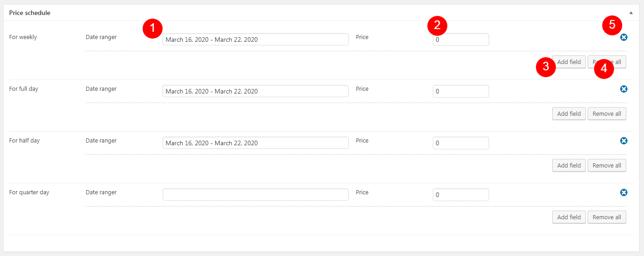
Task: Select the For quarter day price input
Action: tap(461, 195)
